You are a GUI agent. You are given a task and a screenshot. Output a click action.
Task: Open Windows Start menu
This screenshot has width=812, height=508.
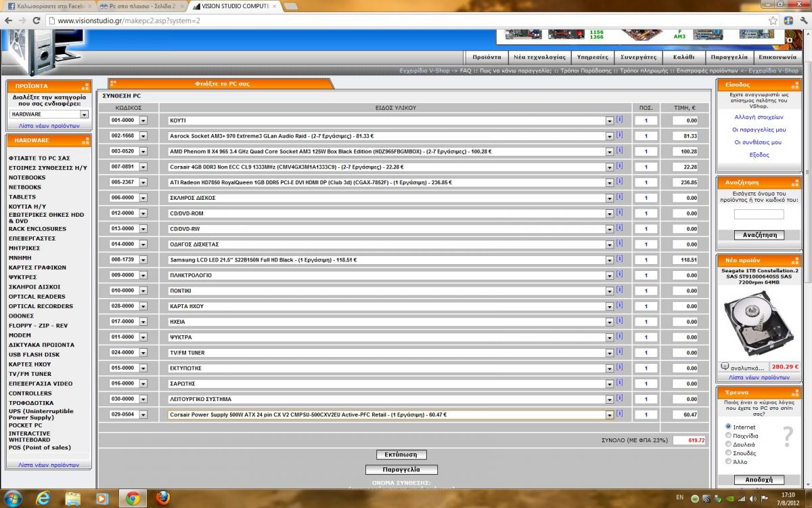pos(14,498)
